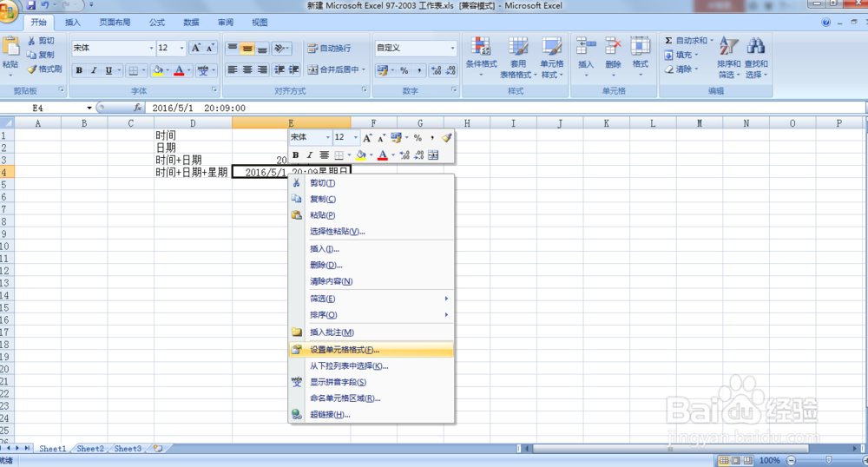Switch to the 插入 ribbon tab
This screenshot has height=467, width=868.
pyautogui.click(x=73, y=22)
